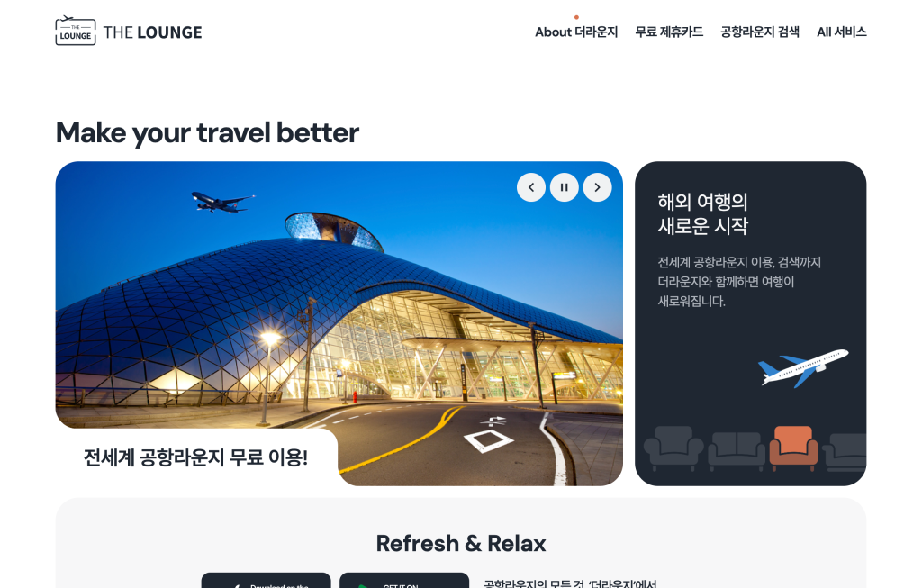Click the partially visible sofa icon at card edge
Viewport: 922px width, 588px height.
click(x=845, y=452)
